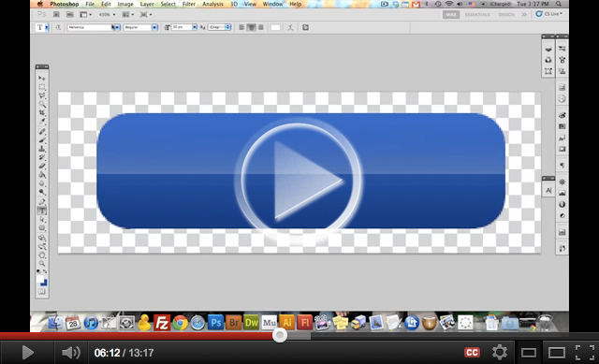Click the foreground color swatch in toolbox
This screenshot has width=599, height=364.
coord(40,280)
